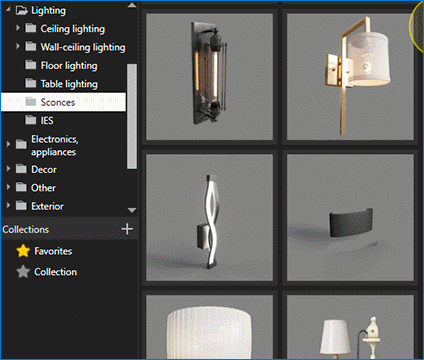Select the industrial cage tube sconce thumbnail
424x360 pixels.
point(209,77)
